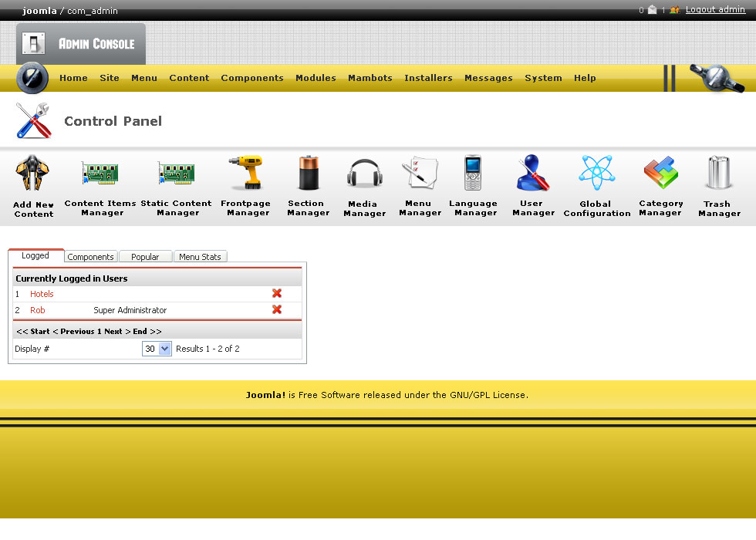
Task: Click the round dial icon beside Home
Action: click(32, 78)
